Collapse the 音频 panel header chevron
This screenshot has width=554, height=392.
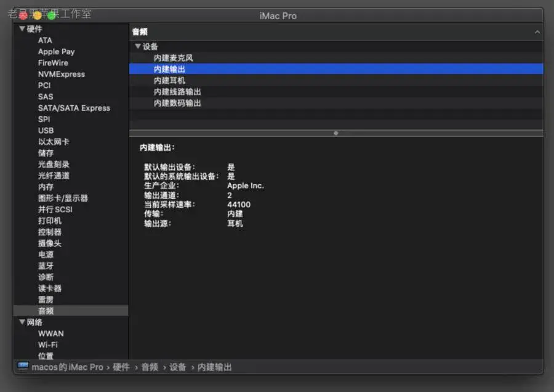click(x=537, y=32)
